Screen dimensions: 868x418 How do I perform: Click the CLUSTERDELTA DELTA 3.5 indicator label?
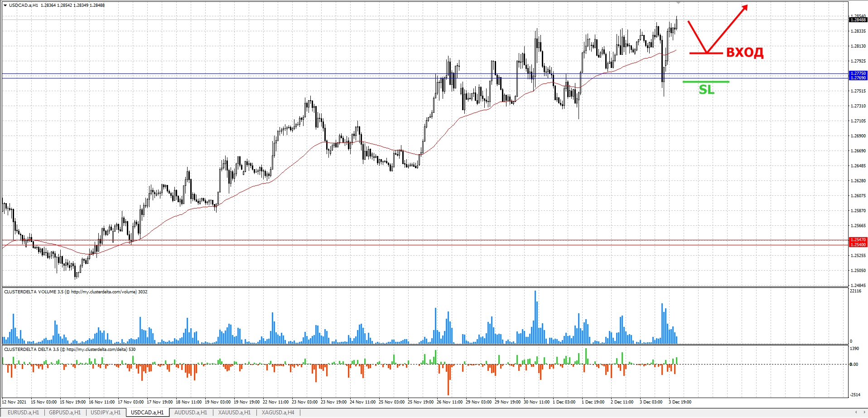pyautogui.click(x=70, y=350)
